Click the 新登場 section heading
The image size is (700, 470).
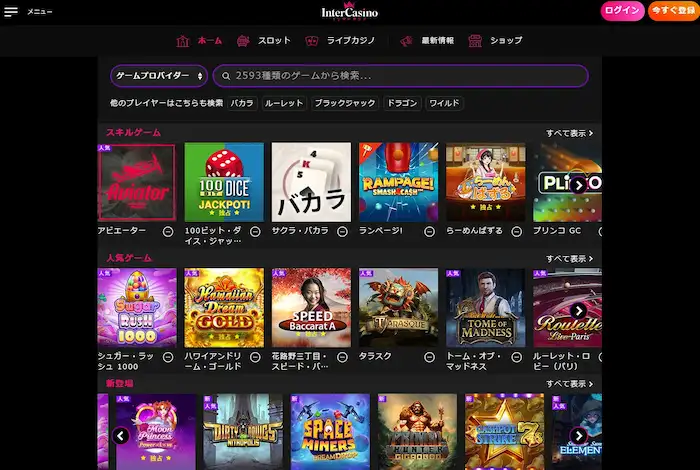120,383
